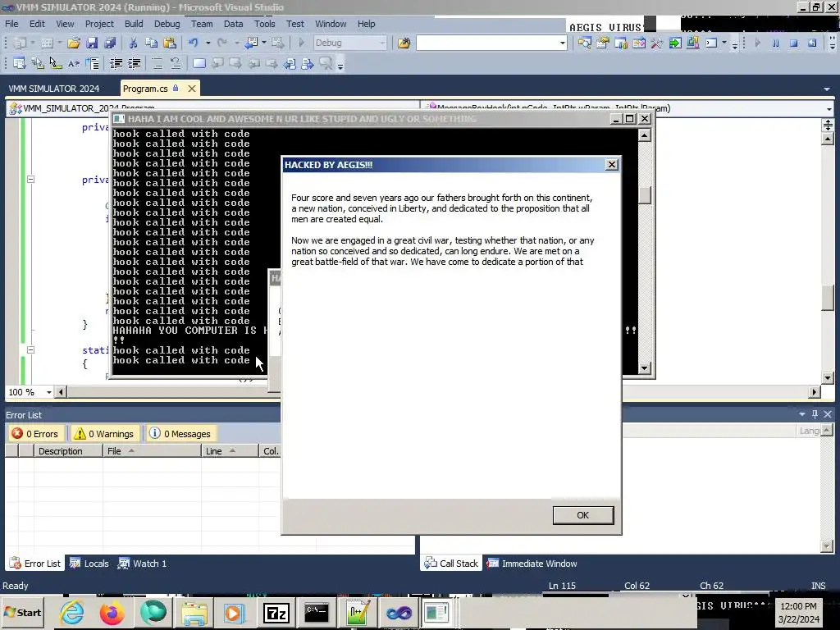840x630 pixels.
Task: Click the Paste clipboard icon
Action: pos(169,43)
